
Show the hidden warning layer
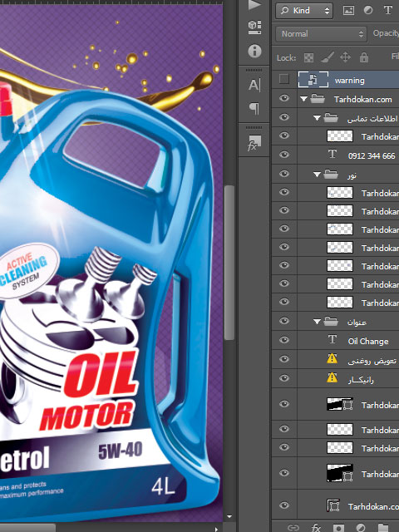(x=284, y=80)
